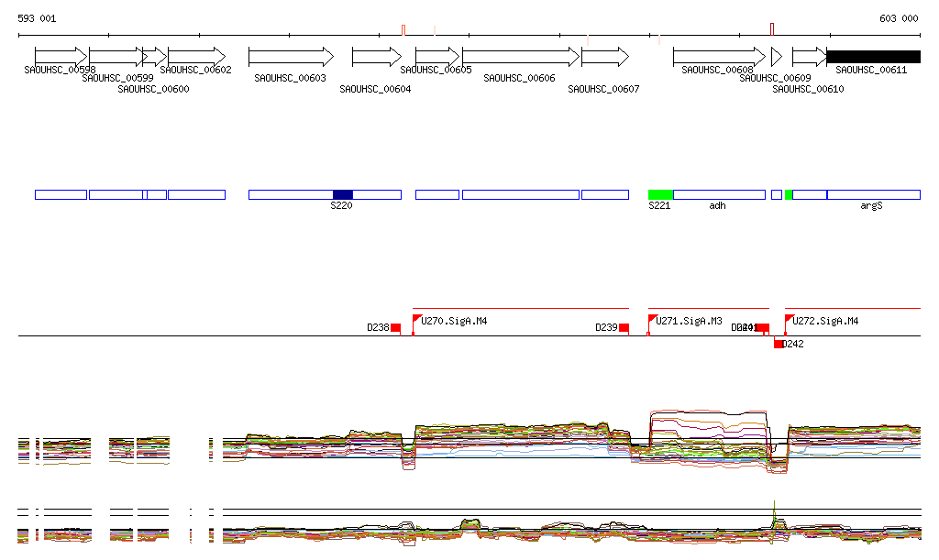939x560 pixels.
Task: Select the SAOUHSC_00610 gene label
Action: point(809,89)
